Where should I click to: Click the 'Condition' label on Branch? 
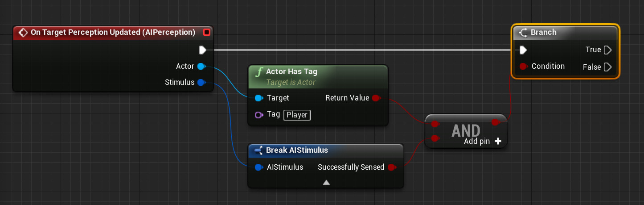548,66
